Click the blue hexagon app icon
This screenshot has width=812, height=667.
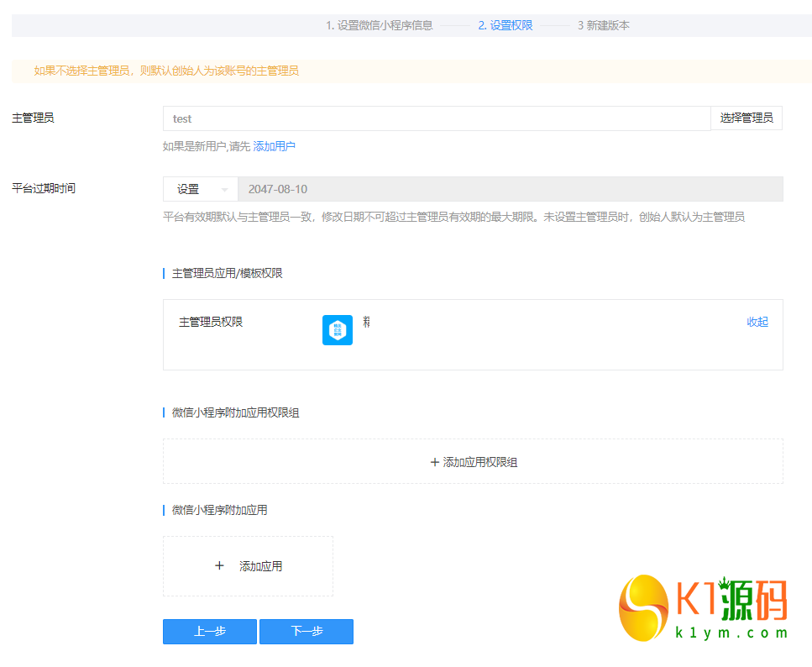tap(337, 330)
